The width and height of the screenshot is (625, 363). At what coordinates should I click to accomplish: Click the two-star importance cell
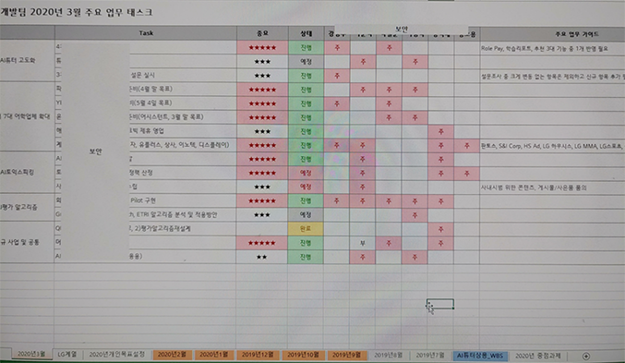(261, 257)
